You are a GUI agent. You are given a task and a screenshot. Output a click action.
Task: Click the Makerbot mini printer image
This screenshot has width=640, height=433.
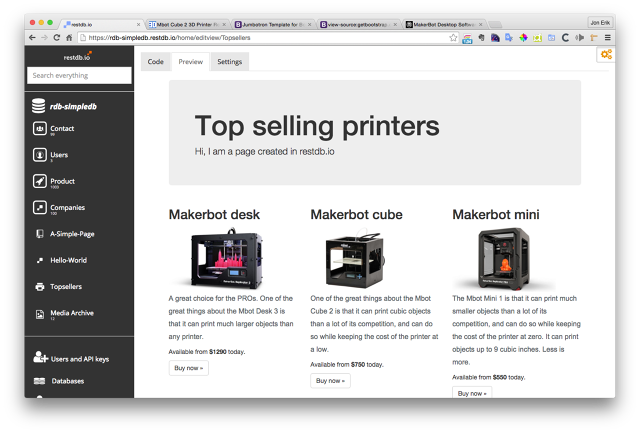504,259
